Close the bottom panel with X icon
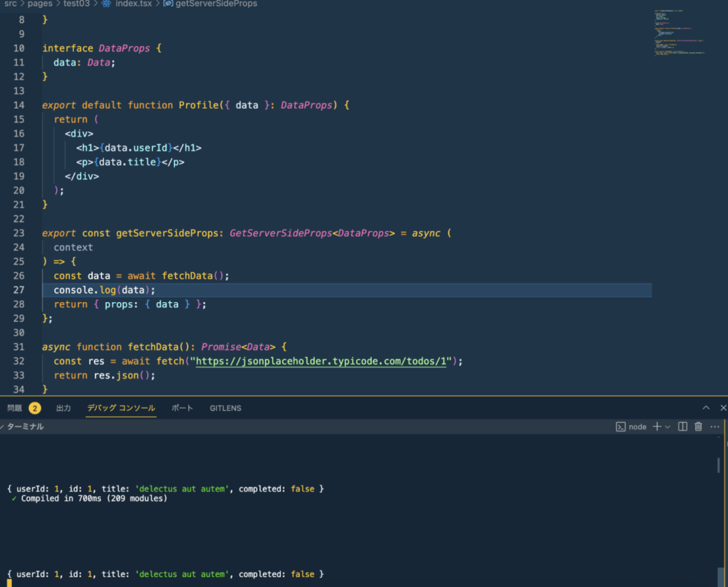 pos(723,408)
